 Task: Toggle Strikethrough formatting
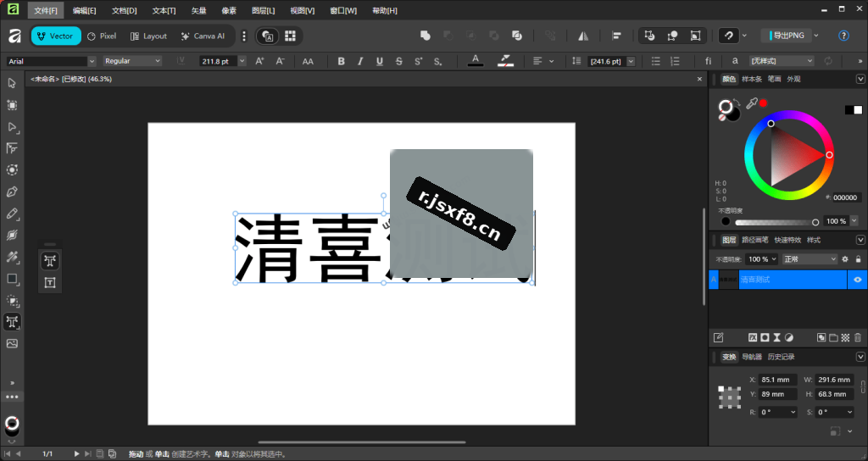399,61
